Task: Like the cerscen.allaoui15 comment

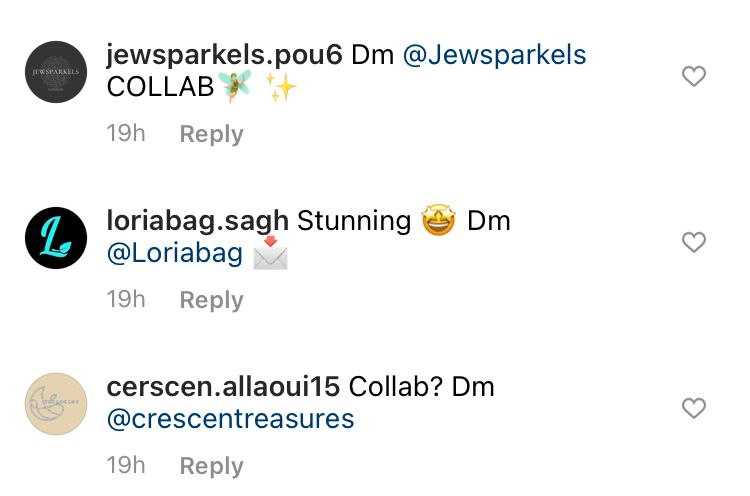Action: [693, 408]
